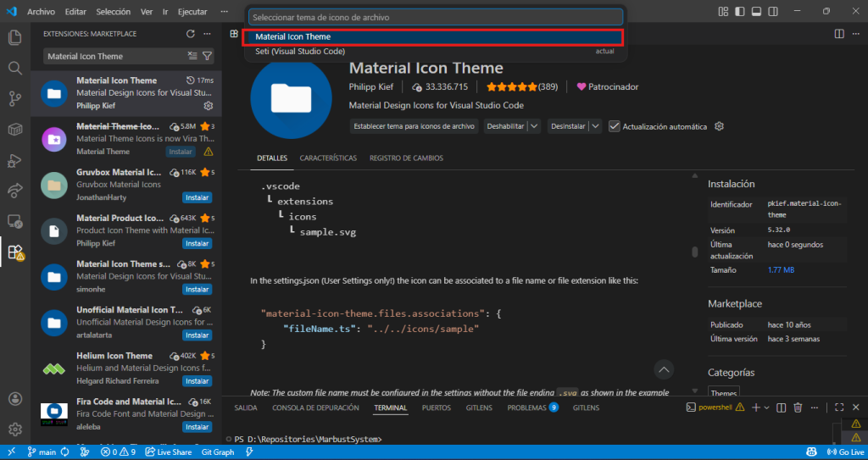Click Establecer tema para iconos de archivo button
This screenshot has width=868, height=460.
[414, 126]
